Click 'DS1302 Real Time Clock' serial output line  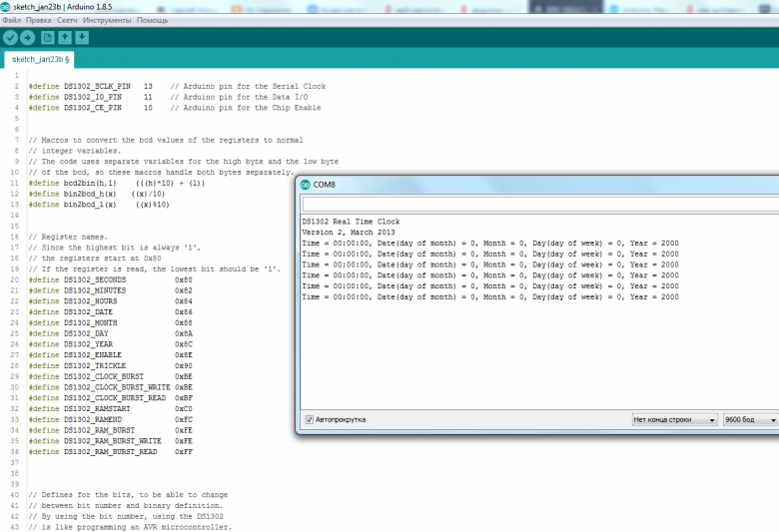tap(351, 222)
